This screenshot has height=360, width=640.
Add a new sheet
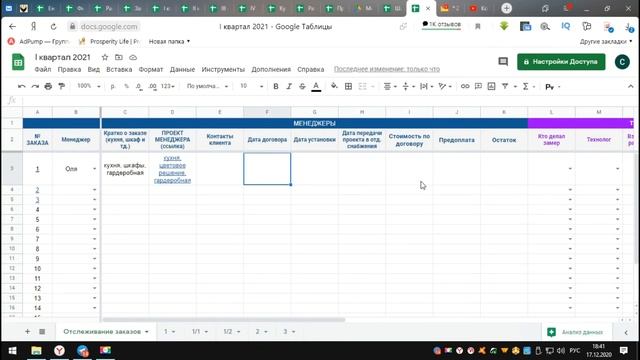click(x=27, y=331)
